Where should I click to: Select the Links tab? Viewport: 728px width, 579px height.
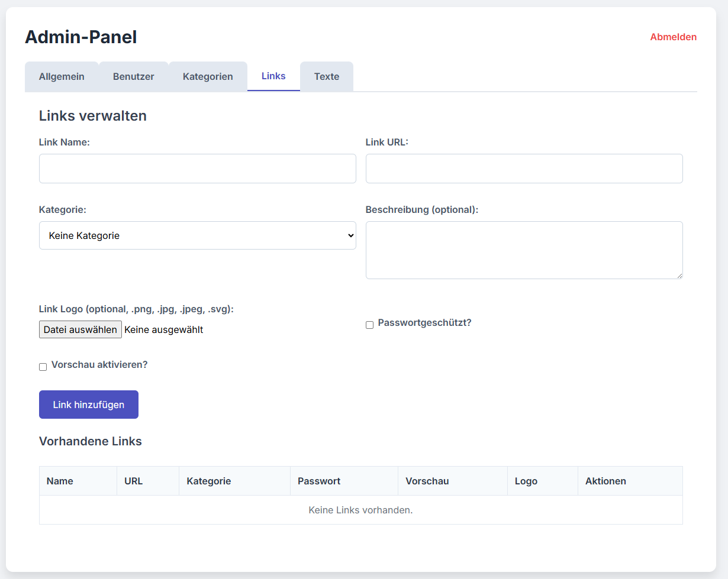273,76
